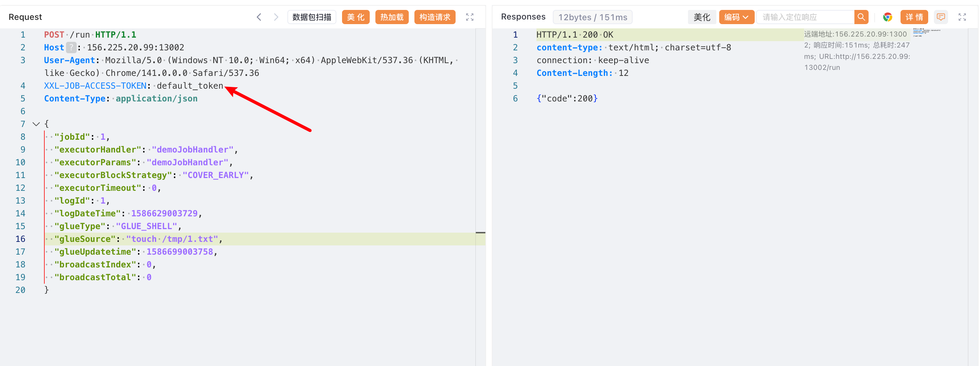Click the request 美化 beautify button
Screen dimensions: 980x366
[355, 17]
